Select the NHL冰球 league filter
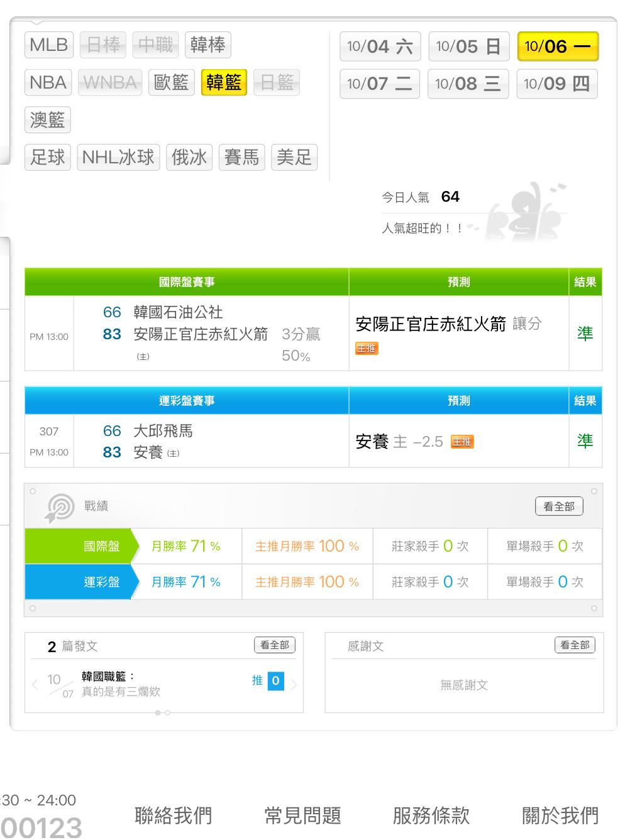 [118, 157]
